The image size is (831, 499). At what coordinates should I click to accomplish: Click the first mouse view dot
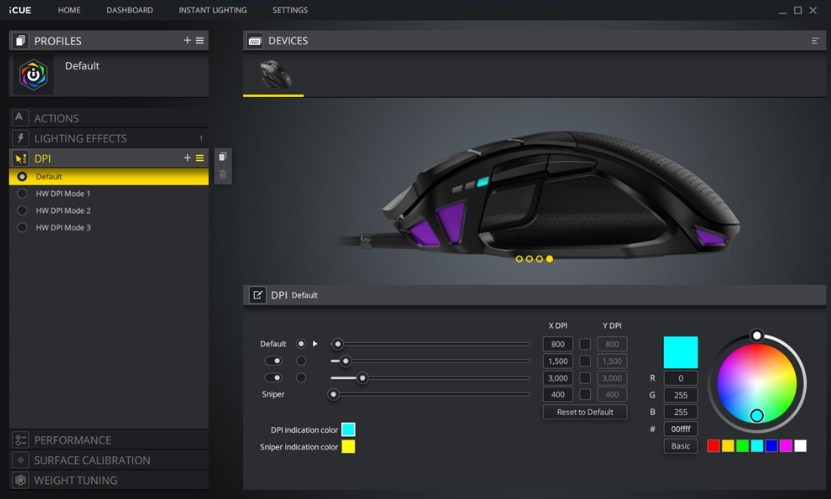pyautogui.click(x=519, y=259)
